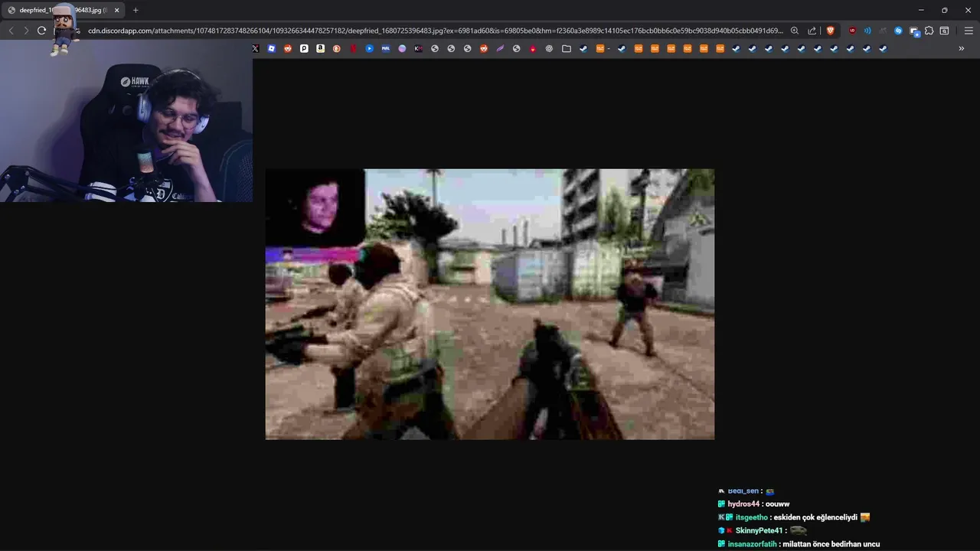The height and width of the screenshot is (551, 980).
Task: Open the ChatGPT swirl bookmark
Action: pos(549,48)
